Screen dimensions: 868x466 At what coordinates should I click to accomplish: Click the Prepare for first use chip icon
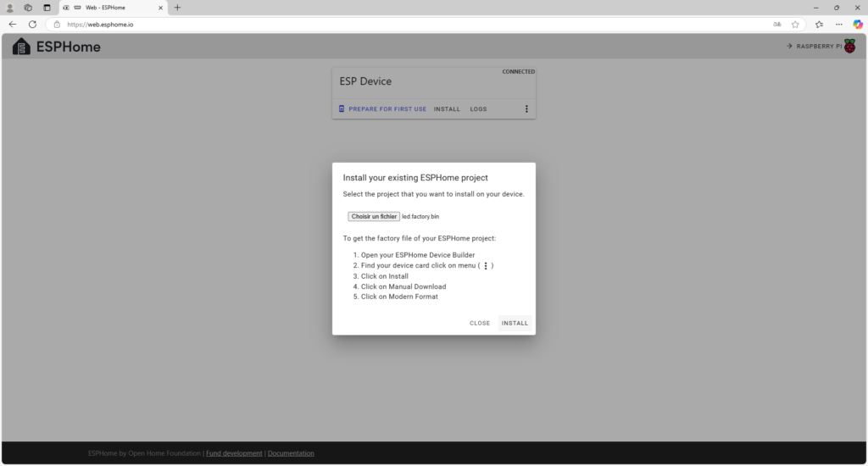[342, 109]
